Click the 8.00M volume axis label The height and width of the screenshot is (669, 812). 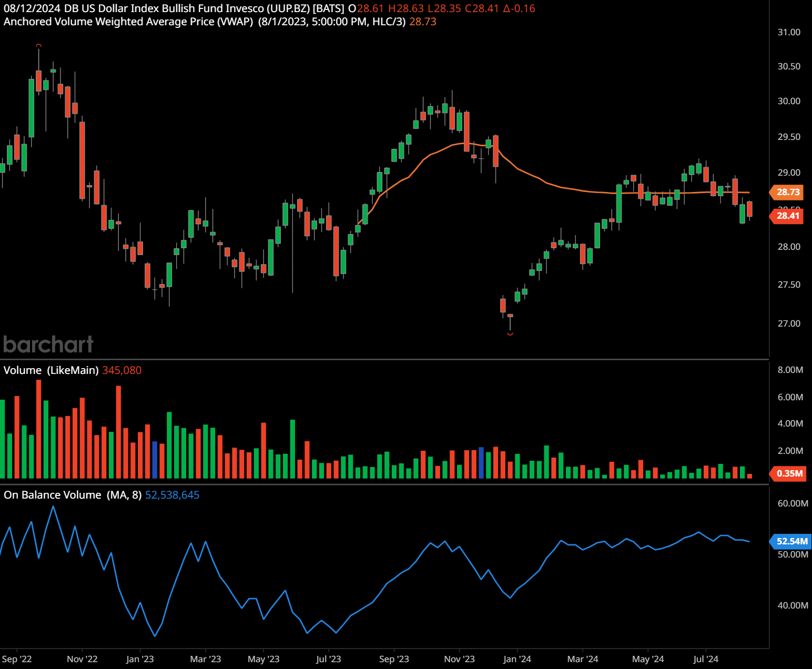tap(790, 370)
